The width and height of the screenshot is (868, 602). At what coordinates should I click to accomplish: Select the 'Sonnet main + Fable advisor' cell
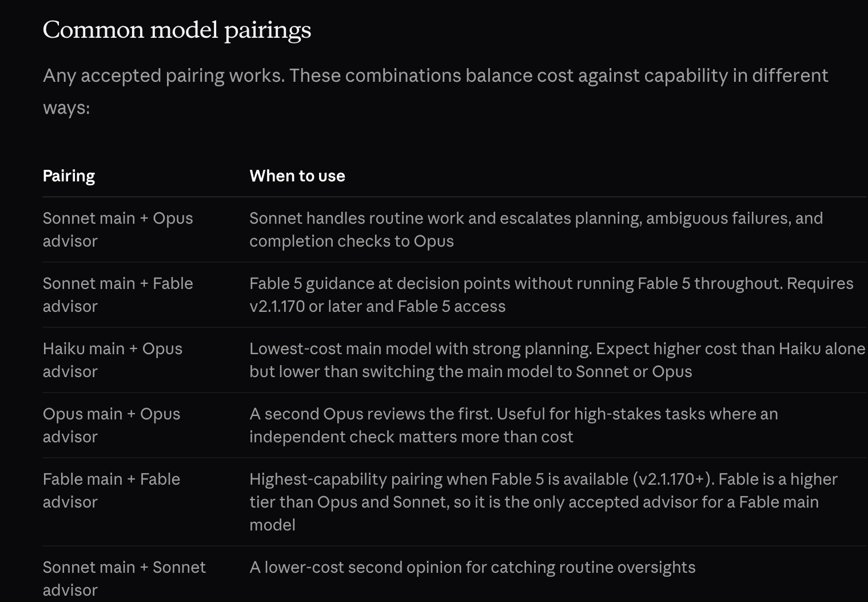(118, 295)
